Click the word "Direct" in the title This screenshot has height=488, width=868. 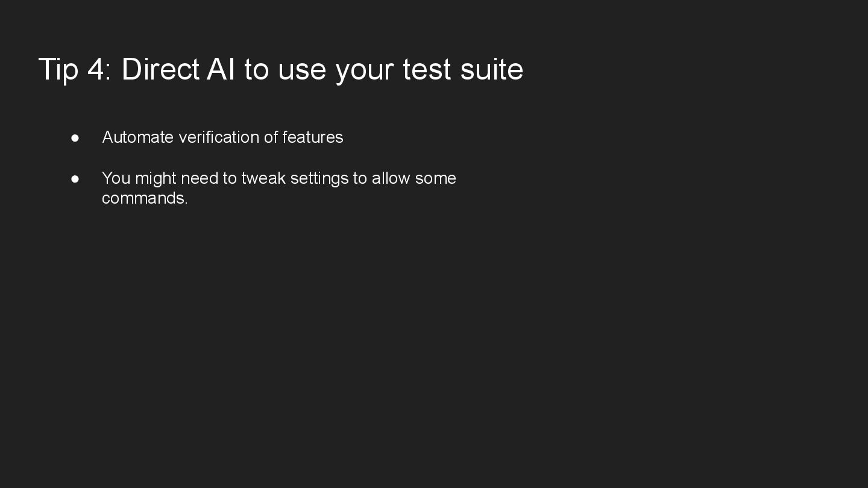pyautogui.click(x=160, y=69)
